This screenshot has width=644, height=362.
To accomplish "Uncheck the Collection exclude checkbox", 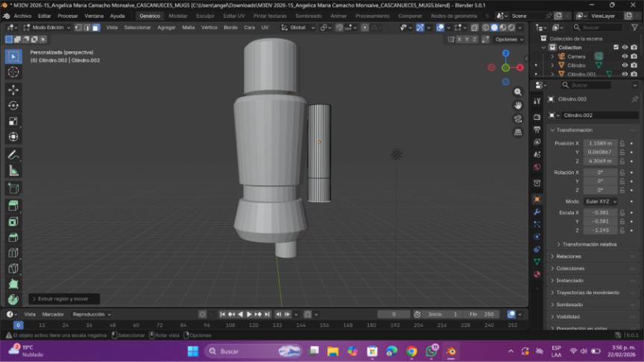I will (616, 47).
